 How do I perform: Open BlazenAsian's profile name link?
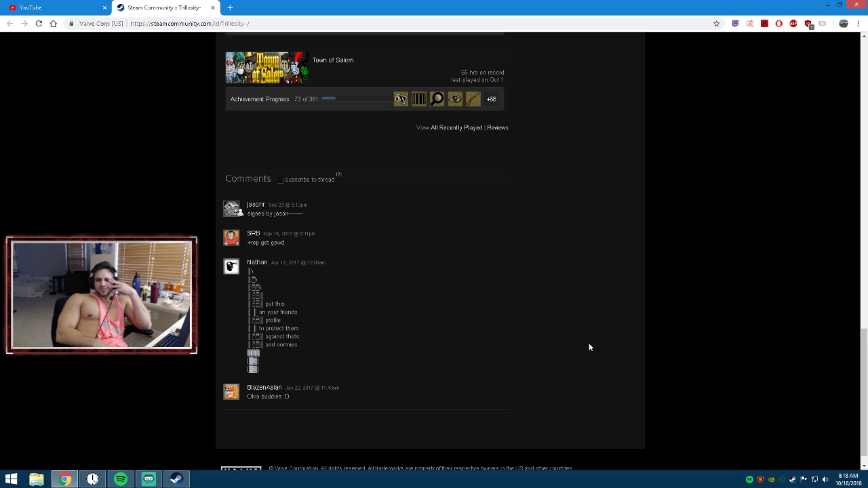pos(264,387)
